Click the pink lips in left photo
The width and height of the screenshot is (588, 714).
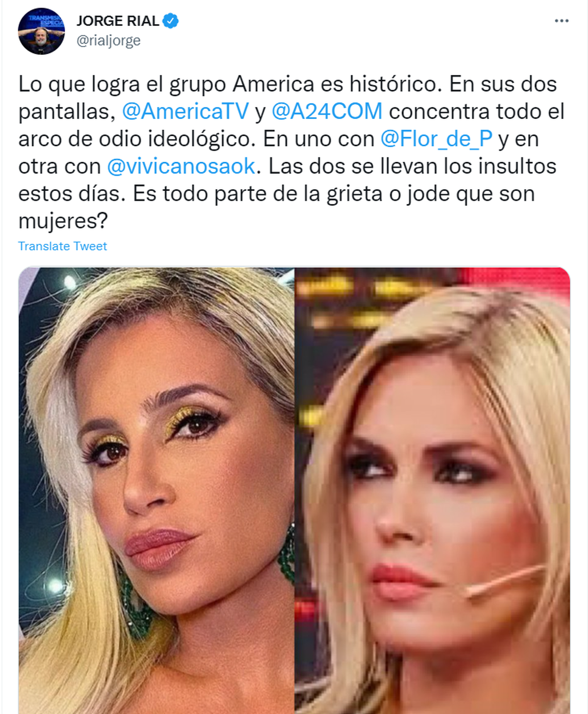pyautogui.click(x=159, y=548)
